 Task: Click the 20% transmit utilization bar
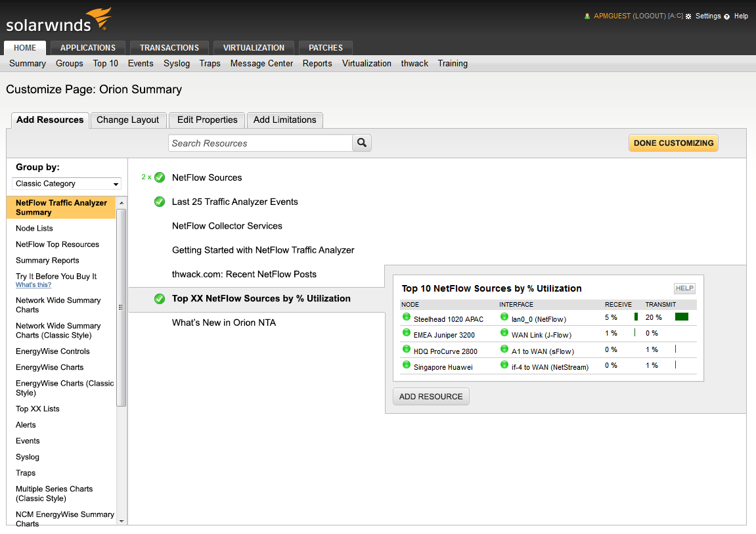(x=681, y=317)
